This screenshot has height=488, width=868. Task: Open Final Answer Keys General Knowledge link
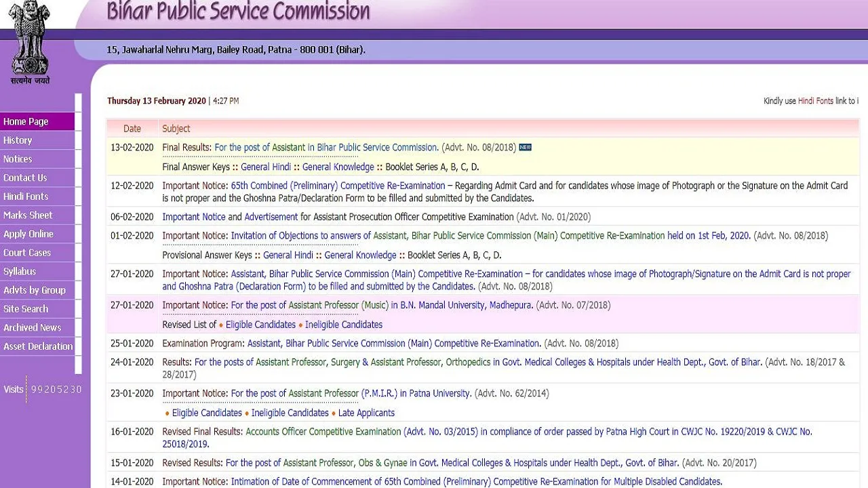click(338, 167)
